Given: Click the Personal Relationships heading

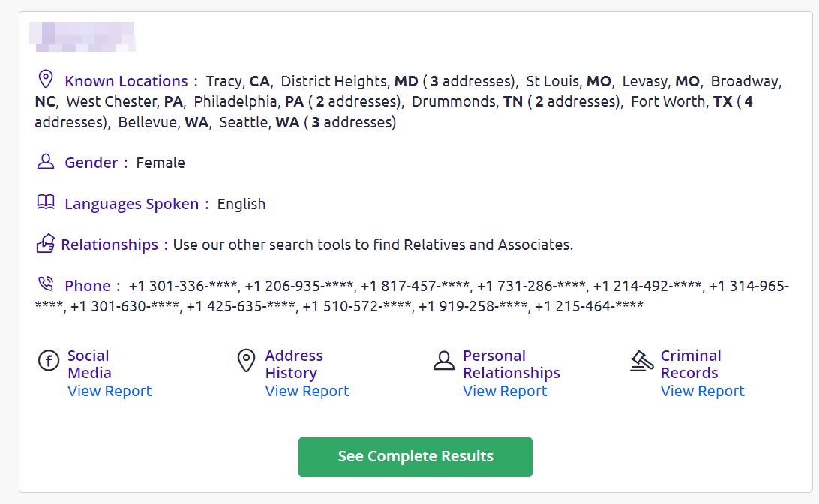Looking at the screenshot, I should (x=511, y=364).
